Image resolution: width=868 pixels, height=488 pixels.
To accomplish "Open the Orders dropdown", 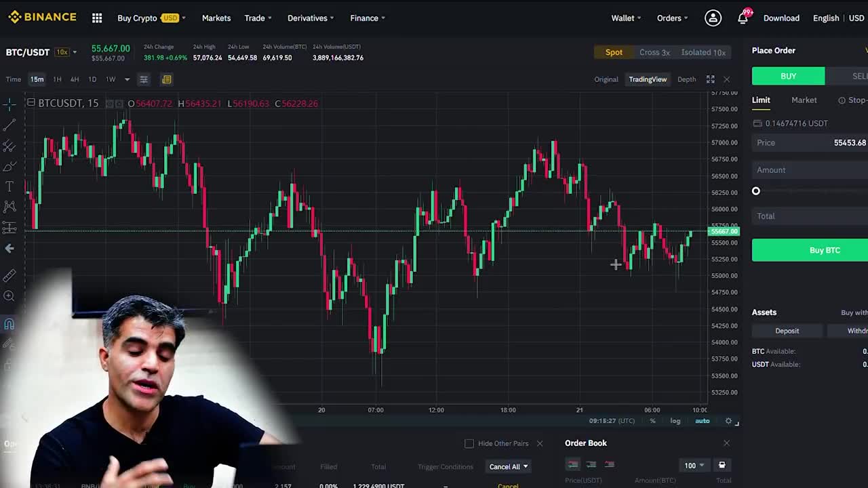I will pos(672,18).
